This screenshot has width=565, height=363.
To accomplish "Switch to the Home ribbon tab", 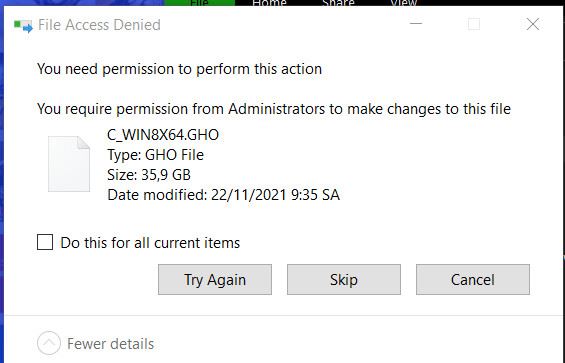I will click(x=270, y=3).
